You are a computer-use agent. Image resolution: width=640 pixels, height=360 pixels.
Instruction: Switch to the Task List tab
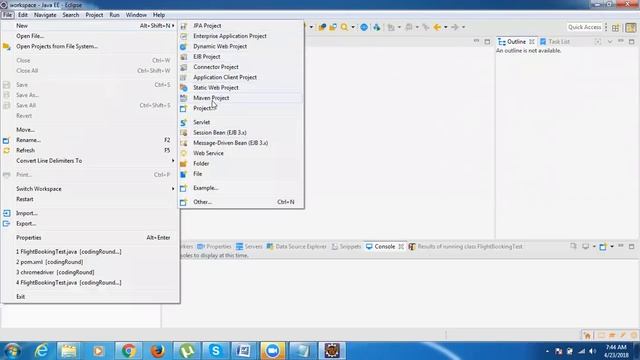tap(555, 42)
